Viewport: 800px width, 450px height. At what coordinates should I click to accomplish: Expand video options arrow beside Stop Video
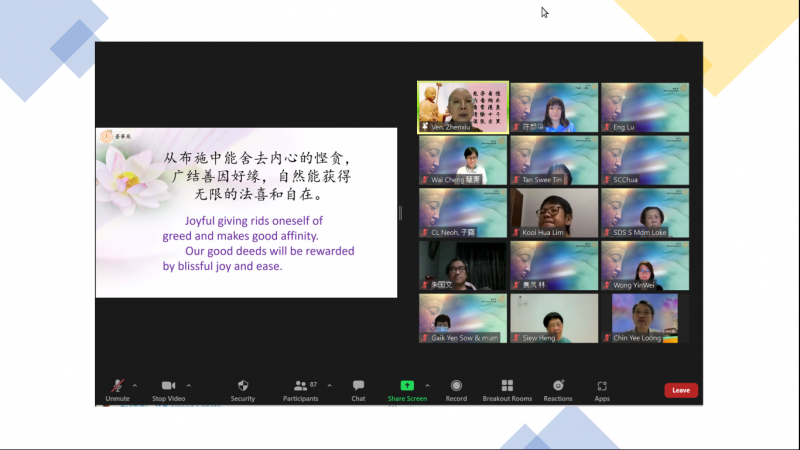click(x=189, y=385)
